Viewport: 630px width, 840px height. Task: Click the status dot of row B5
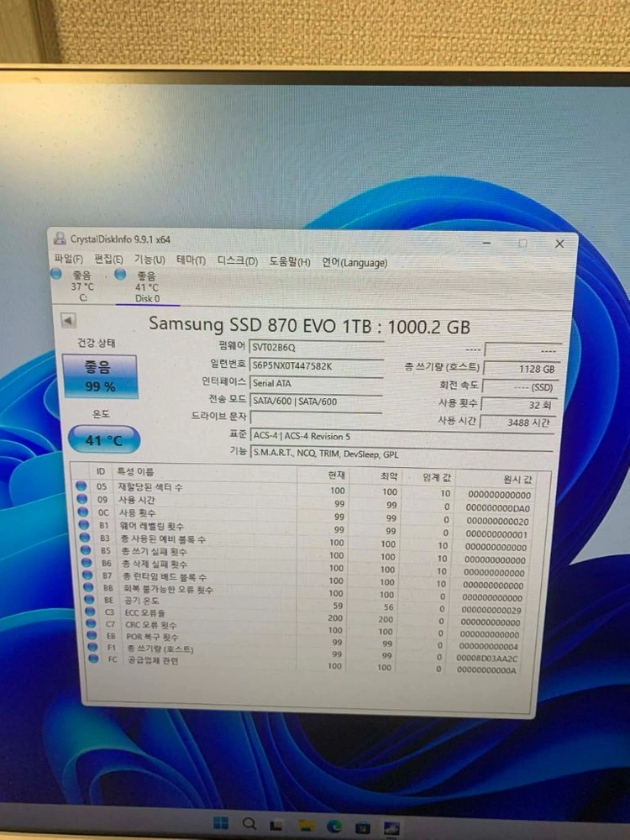(x=86, y=549)
